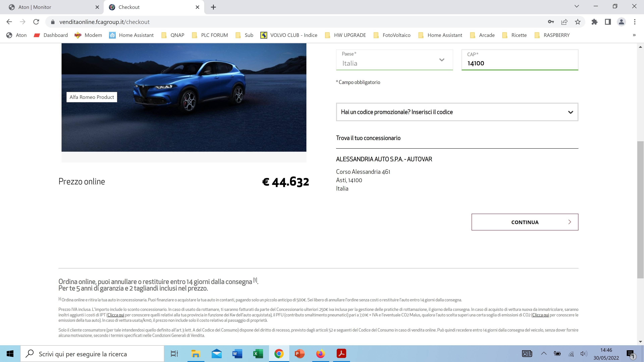
Task: Select the Checkout tab
Action: [x=154, y=7]
